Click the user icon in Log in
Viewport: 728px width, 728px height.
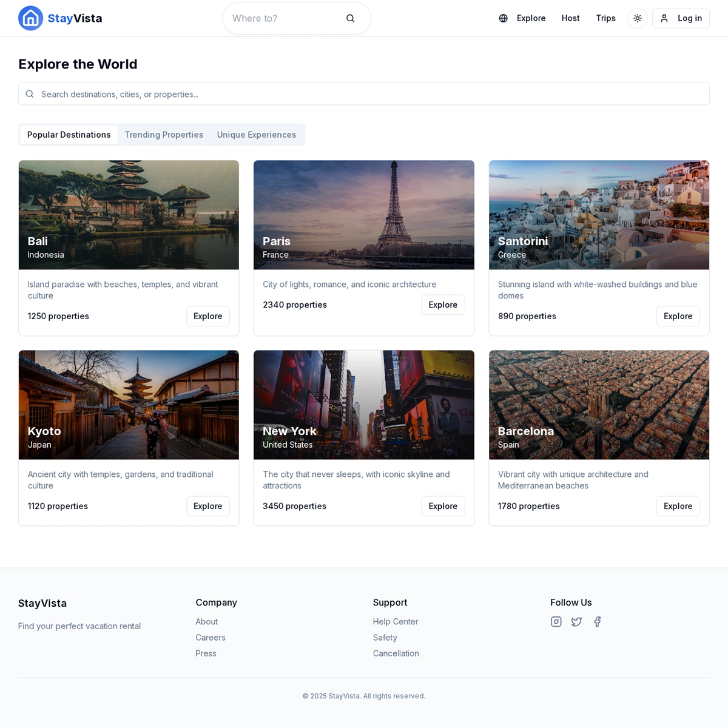tap(664, 18)
